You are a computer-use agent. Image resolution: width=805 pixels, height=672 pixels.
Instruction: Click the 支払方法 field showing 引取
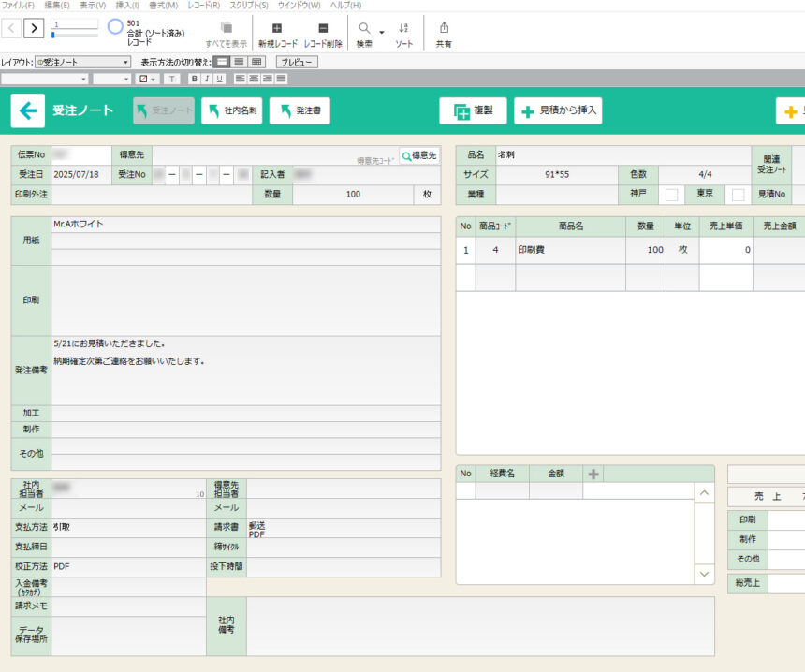[129, 527]
